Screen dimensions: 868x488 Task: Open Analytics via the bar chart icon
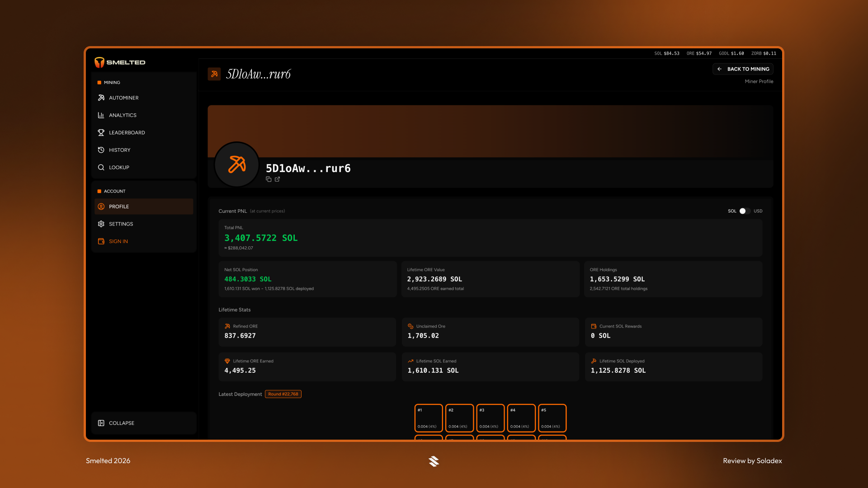pos(101,115)
